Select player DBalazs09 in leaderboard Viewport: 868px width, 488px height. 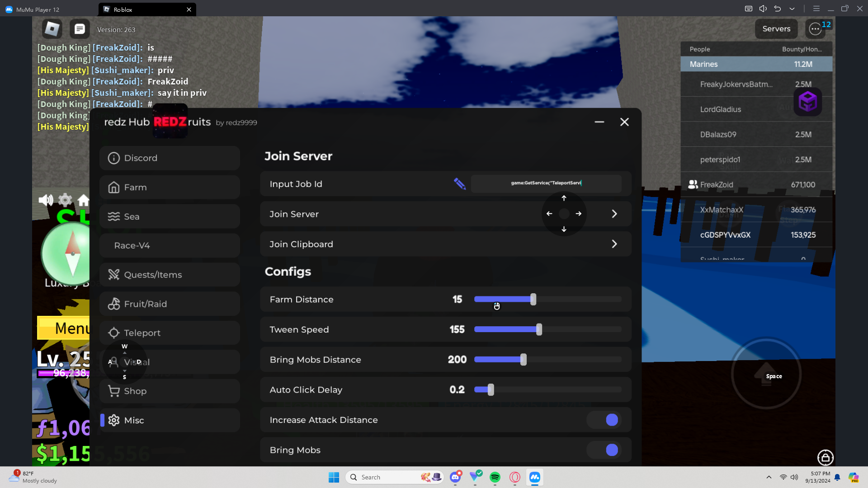[x=756, y=134]
